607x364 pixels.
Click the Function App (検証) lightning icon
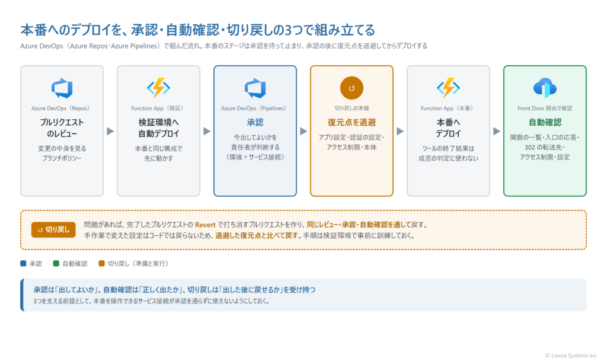coord(158,88)
